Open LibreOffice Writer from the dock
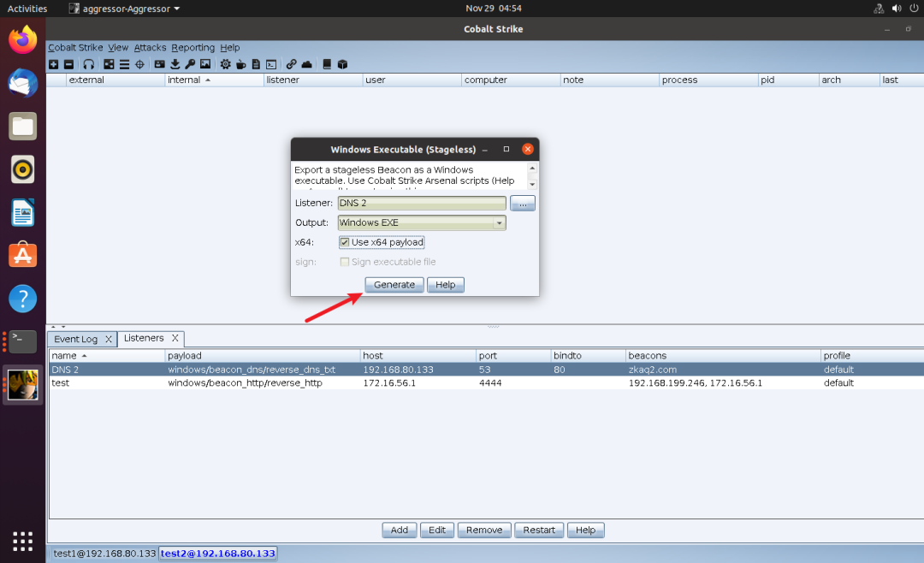The height and width of the screenshot is (563, 924). point(23,213)
